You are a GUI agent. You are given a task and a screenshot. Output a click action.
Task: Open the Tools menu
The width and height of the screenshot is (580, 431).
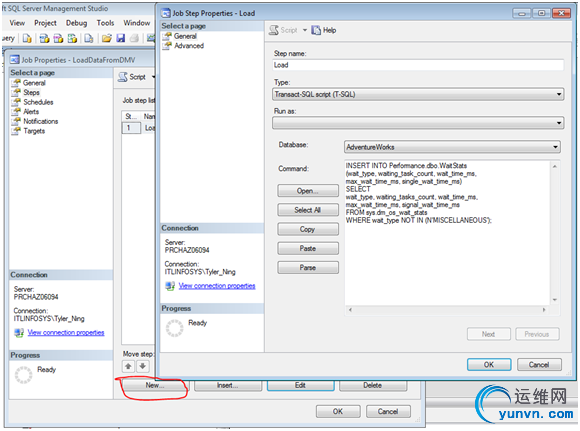105,23
